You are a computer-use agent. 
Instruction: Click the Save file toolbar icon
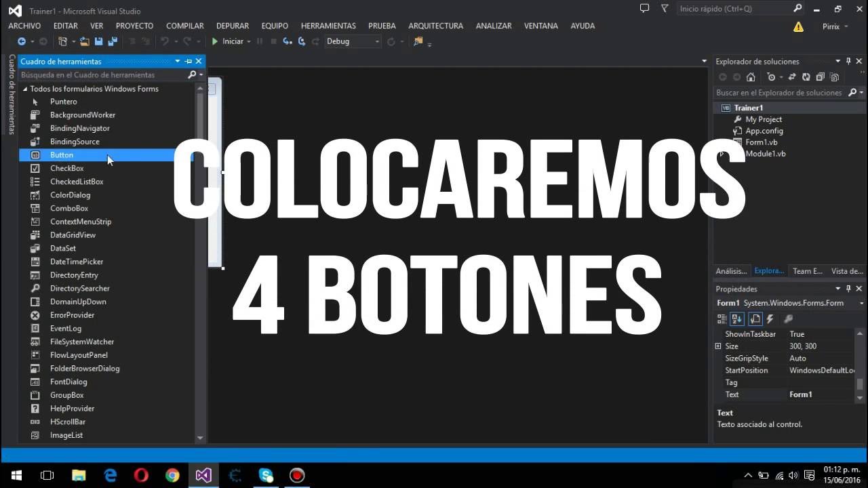click(98, 41)
